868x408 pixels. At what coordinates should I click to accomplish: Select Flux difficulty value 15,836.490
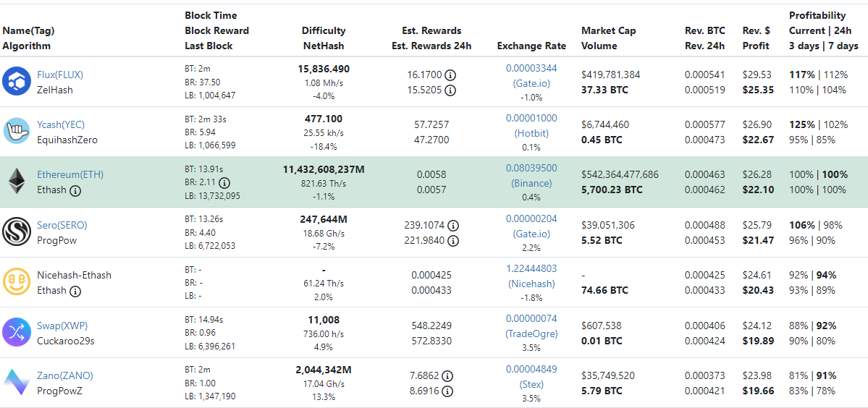coord(324,69)
